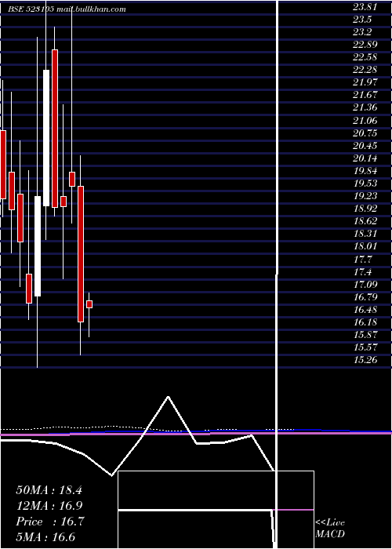Click the 23.5 price axis label
The image size is (392, 549).
362,20
